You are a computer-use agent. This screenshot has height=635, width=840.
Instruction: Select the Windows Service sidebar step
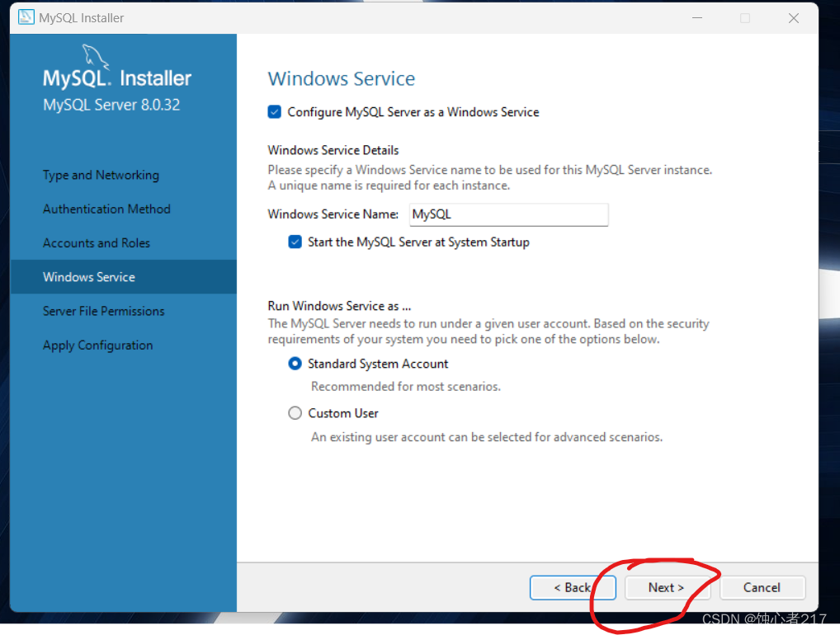pyautogui.click(x=123, y=277)
